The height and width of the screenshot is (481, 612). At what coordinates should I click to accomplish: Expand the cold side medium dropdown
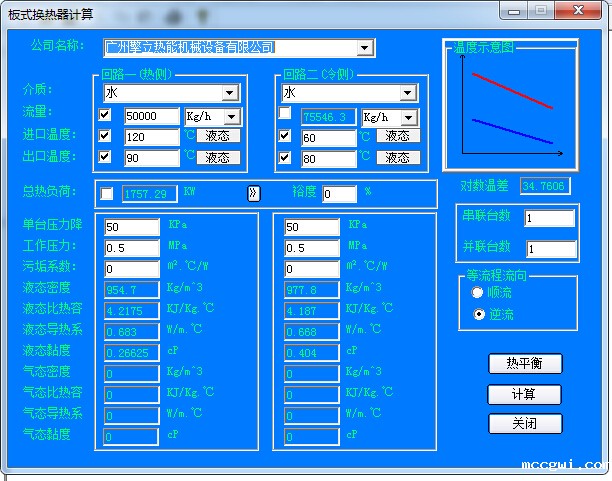tap(407, 93)
